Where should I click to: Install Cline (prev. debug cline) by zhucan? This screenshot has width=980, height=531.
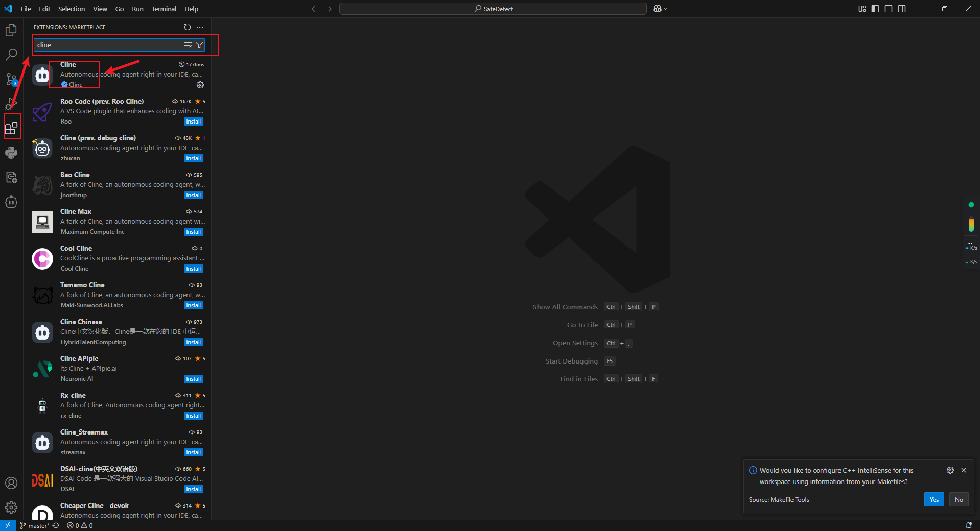coord(194,158)
